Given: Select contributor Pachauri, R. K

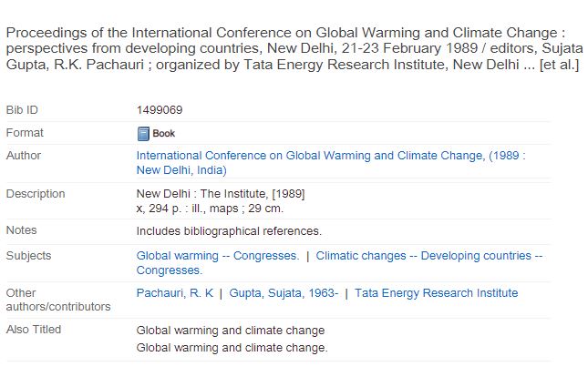Looking at the screenshot, I should pyautogui.click(x=175, y=292).
